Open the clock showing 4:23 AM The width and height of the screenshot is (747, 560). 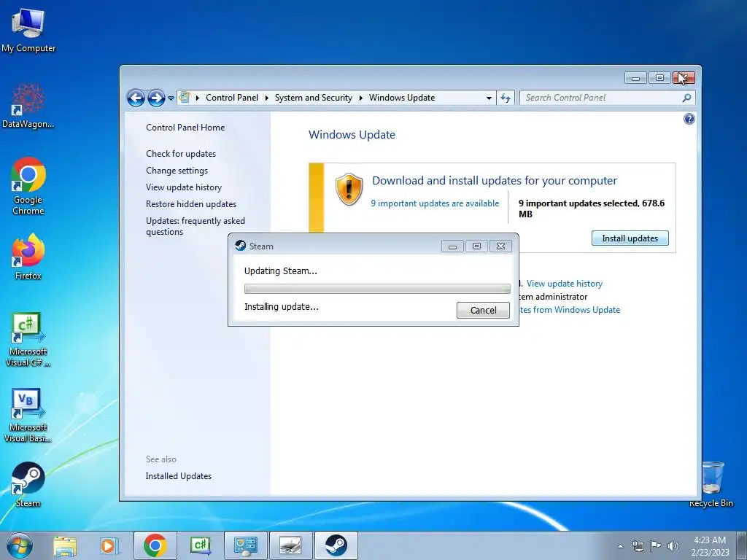[x=710, y=545]
